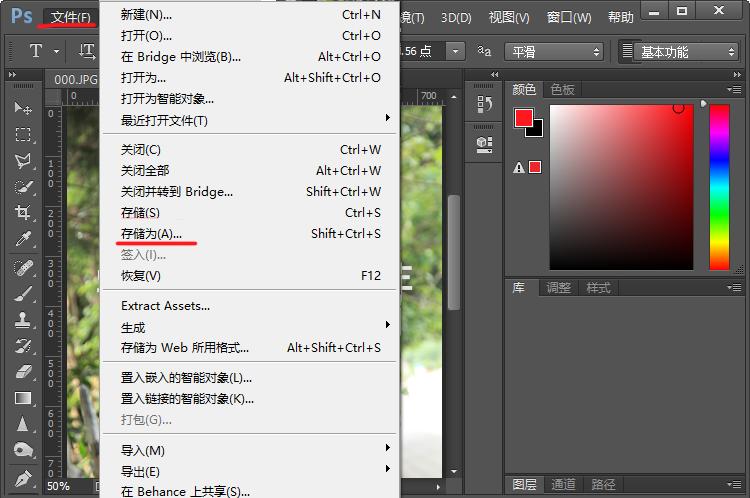Choose Extract Assets... menu item
Viewport: 750px width, 498px height.
pos(251,306)
